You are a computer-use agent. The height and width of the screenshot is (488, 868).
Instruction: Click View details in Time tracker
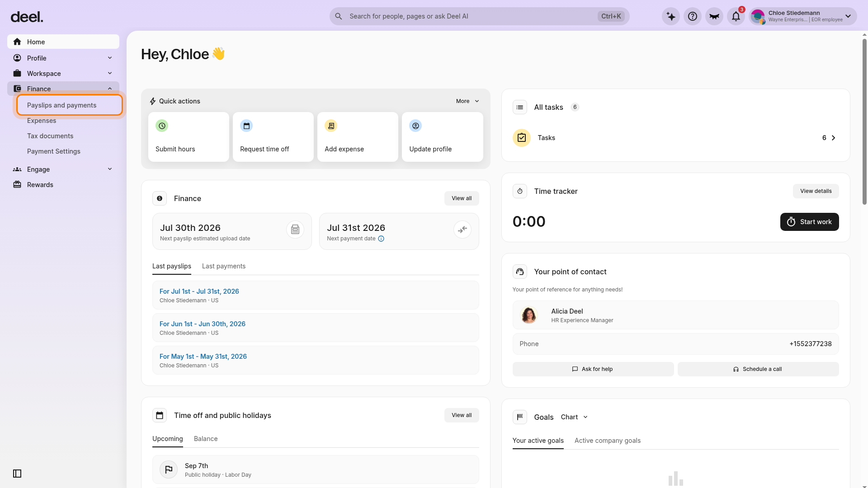pyautogui.click(x=816, y=191)
